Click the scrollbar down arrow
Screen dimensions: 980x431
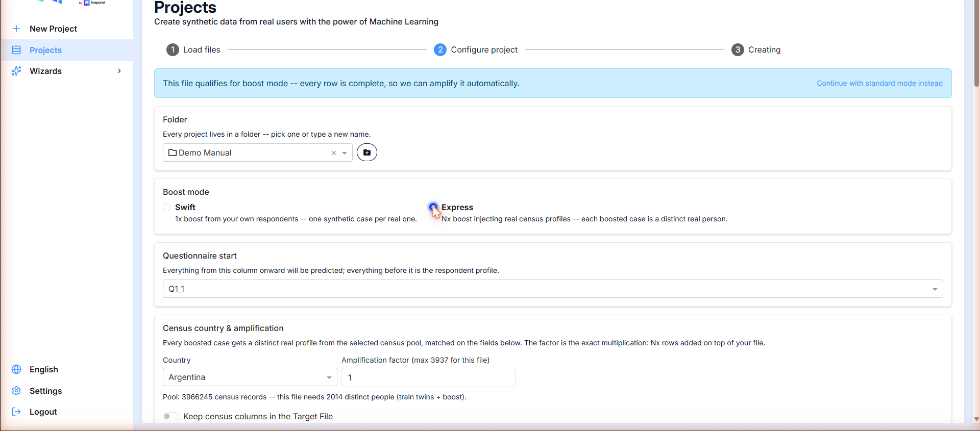point(976,419)
